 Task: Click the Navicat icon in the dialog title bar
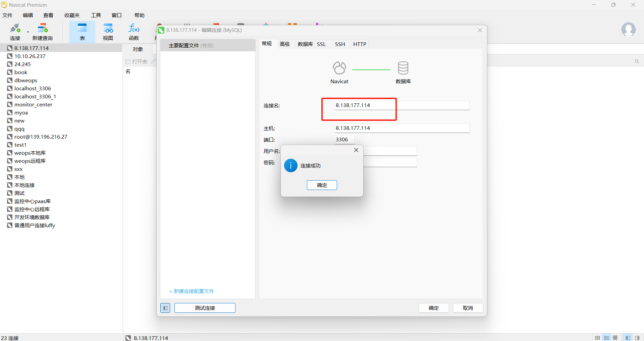pos(161,30)
